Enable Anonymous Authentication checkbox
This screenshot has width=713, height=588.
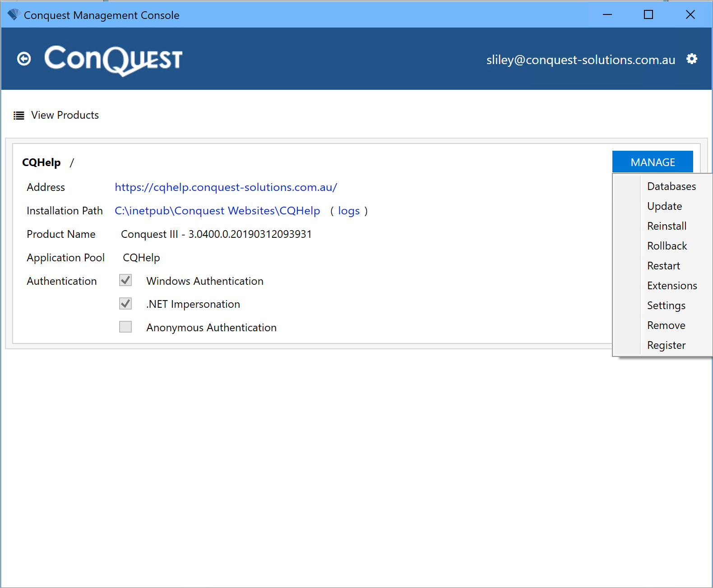click(x=125, y=327)
